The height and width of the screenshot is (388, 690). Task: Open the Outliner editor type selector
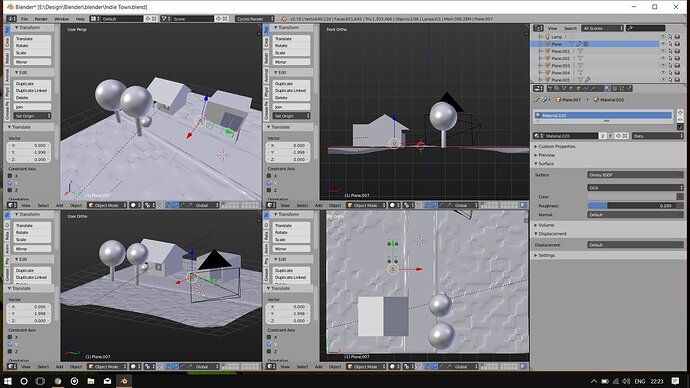click(x=538, y=28)
